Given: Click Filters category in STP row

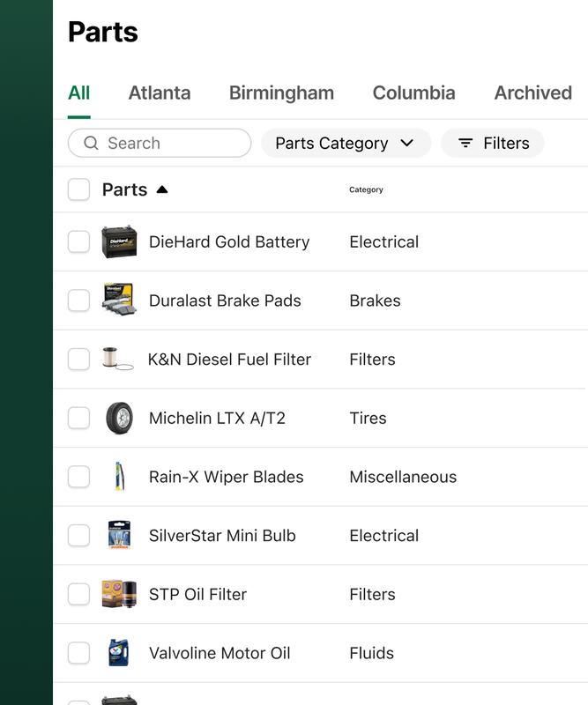Looking at the screenshot, I should coord(373,594).
